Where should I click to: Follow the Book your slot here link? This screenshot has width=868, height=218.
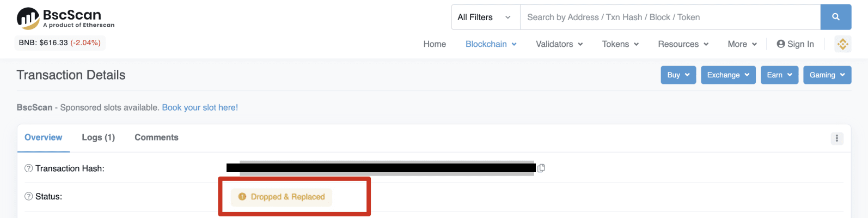pyautogui.click(x=200, y=107)
